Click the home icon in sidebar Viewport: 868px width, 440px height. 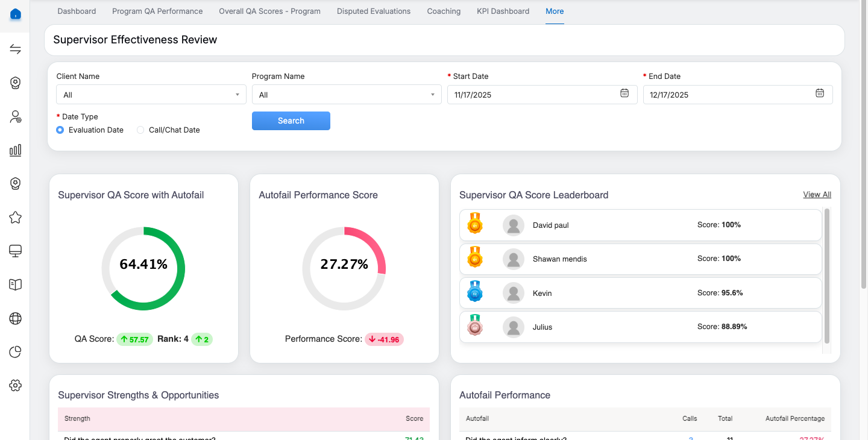[16, 14]
